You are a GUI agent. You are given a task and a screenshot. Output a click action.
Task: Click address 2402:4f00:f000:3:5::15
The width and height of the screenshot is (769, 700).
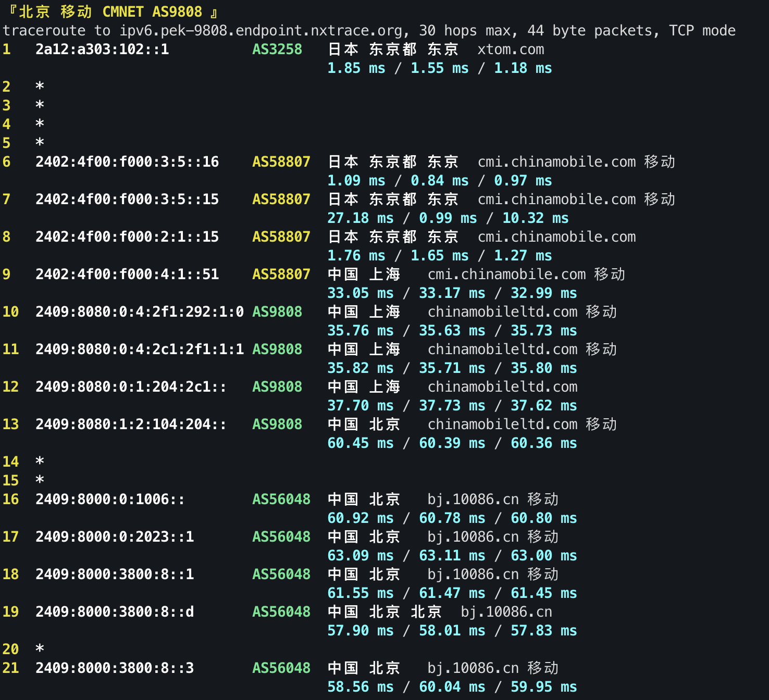[x=127, y=199]
